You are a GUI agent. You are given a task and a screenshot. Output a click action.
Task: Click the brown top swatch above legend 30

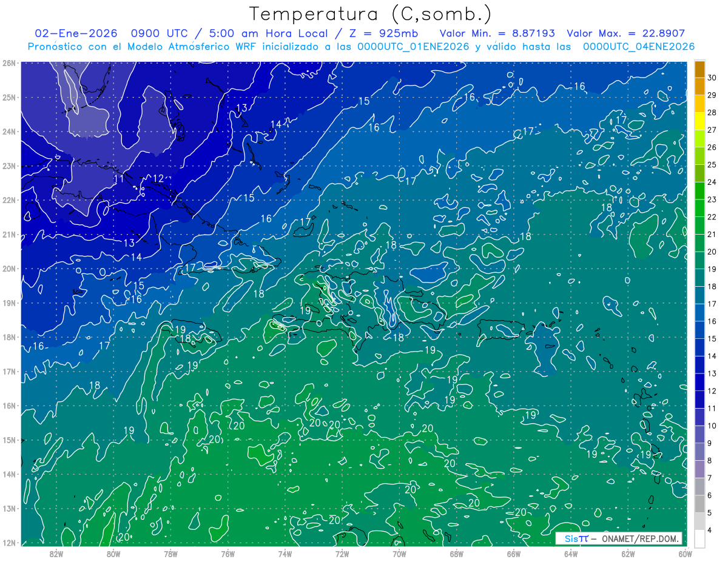point(700,70)
